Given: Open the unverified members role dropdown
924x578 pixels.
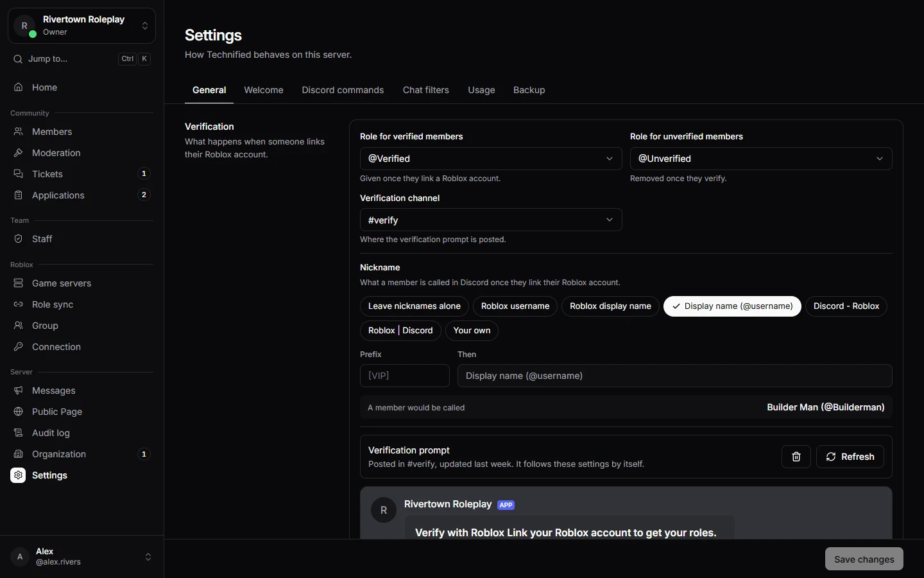Looking at the screenshot, I should (x=761, y=159).
